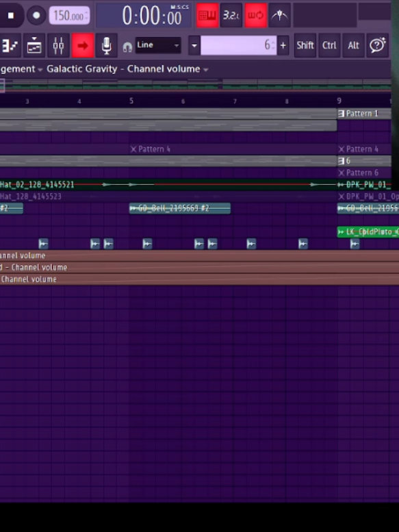The width and height of the screenshot is (399, 532).
Task: Click the Alt modifier button
Action: [353, 45]
